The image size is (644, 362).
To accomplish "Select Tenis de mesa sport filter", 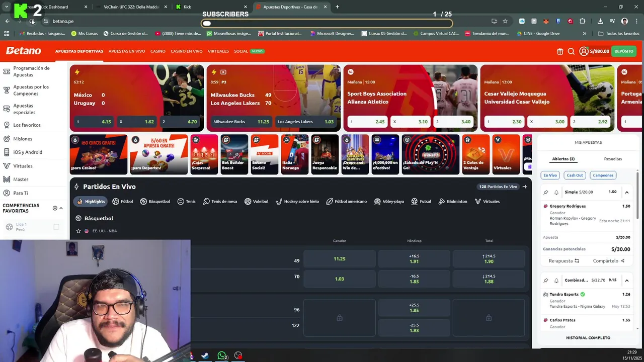I will click(219, 201).
